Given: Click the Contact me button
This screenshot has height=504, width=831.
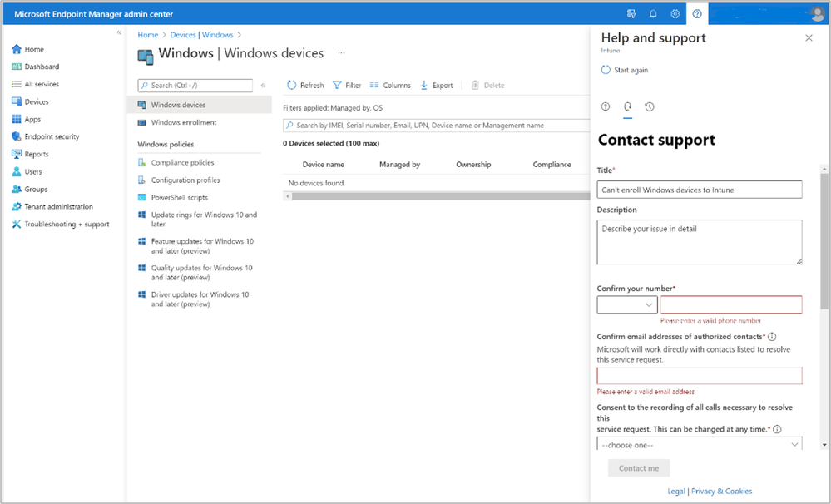Looking at the screenshot, I should [639, 468].
